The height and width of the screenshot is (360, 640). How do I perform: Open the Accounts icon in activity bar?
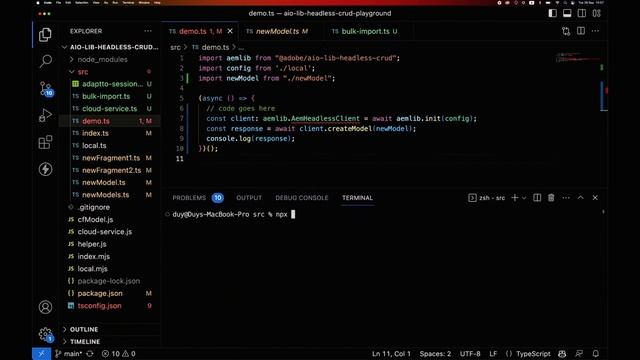point(45,307)
